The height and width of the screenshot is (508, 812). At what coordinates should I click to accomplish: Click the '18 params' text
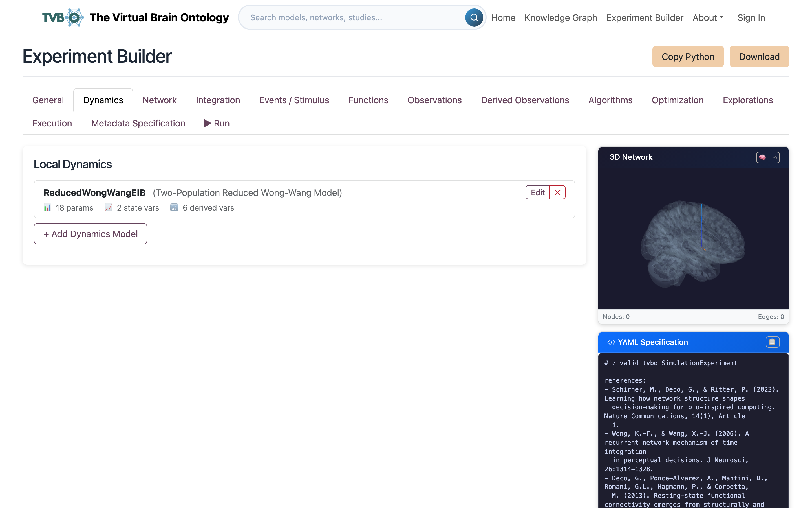(x=74, y=208)
